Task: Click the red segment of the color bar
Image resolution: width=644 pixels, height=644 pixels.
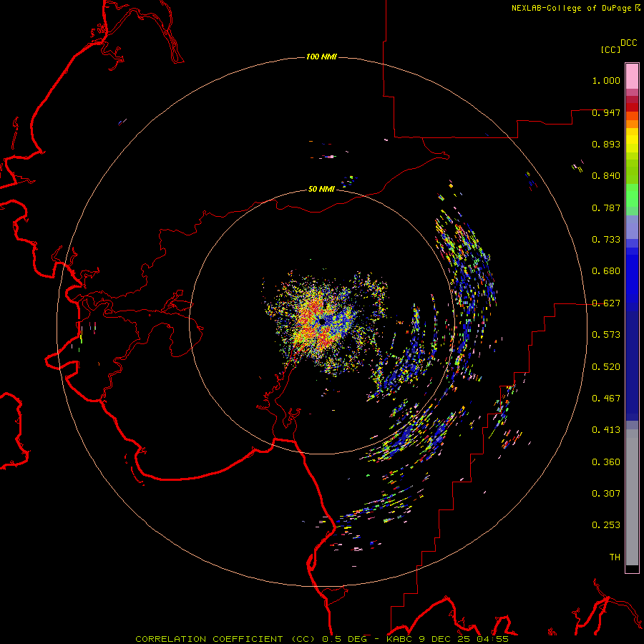Action: [x=632, y=107]
